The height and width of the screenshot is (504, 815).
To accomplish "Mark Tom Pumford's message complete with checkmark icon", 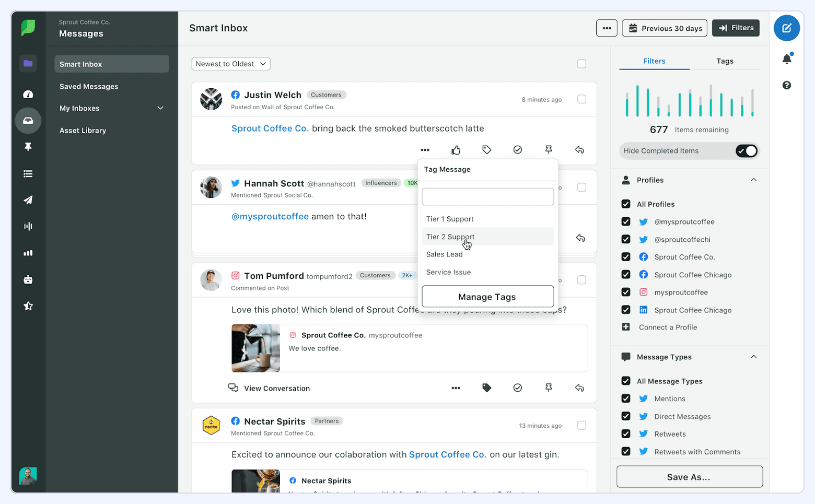I will [x=517, y=388].
